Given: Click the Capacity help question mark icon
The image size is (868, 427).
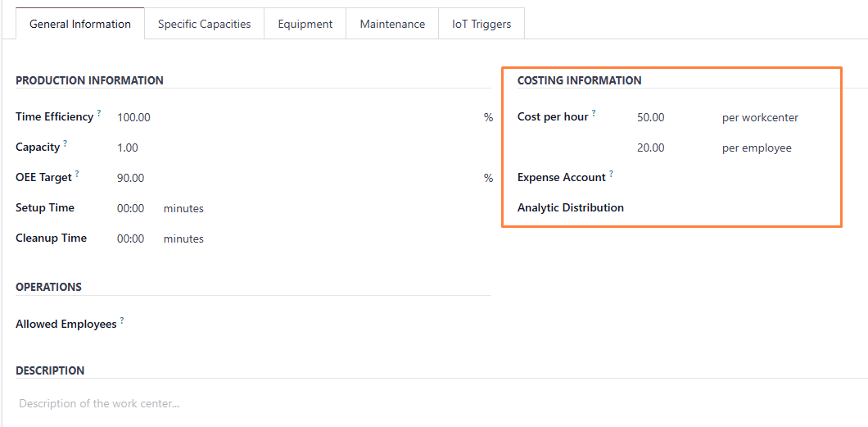Looking at the screenshot, I should point(66,143).
